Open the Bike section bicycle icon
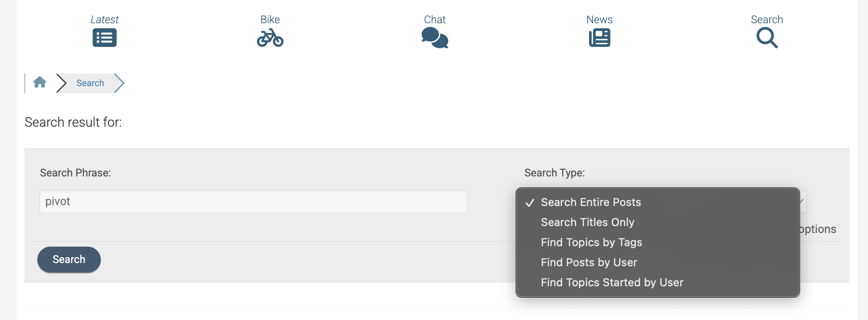868x320 pixels. click(x=270, y=38)
